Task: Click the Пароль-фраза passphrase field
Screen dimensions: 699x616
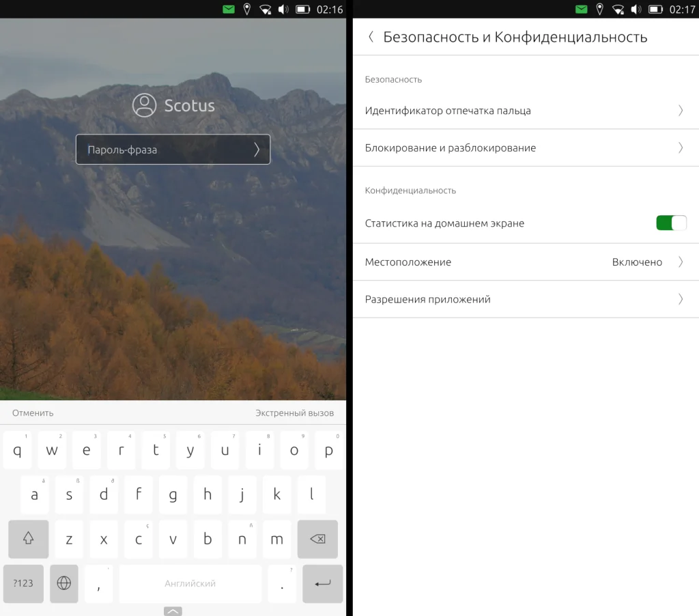Action: [173, 149]
